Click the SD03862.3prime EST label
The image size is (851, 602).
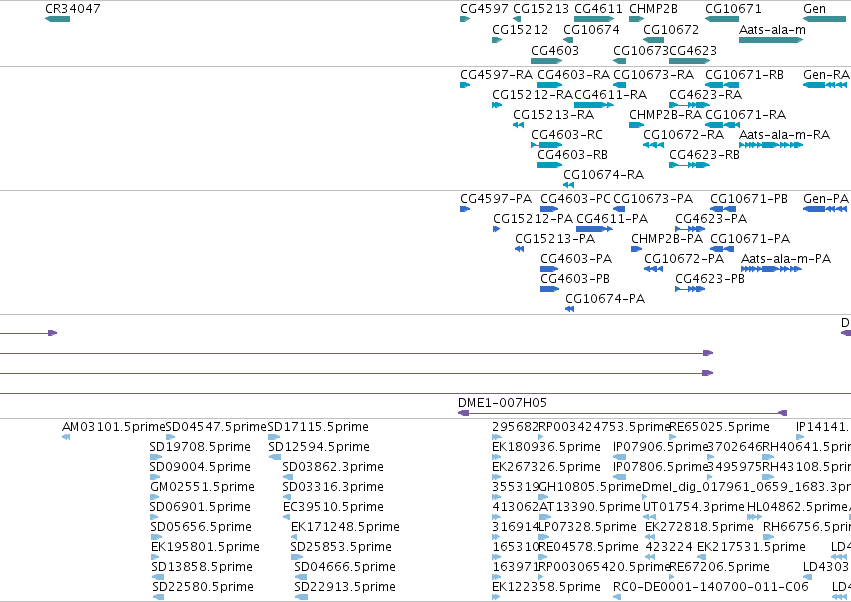(333, 467)
